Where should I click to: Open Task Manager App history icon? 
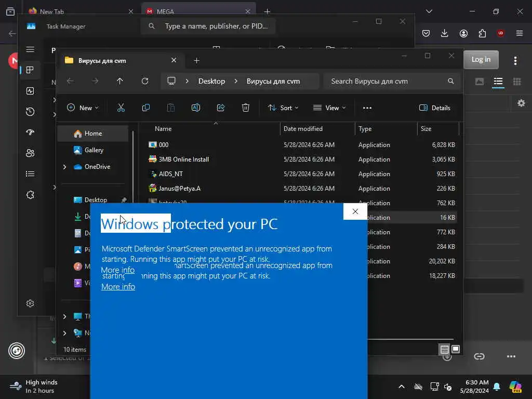coord(30,112)
